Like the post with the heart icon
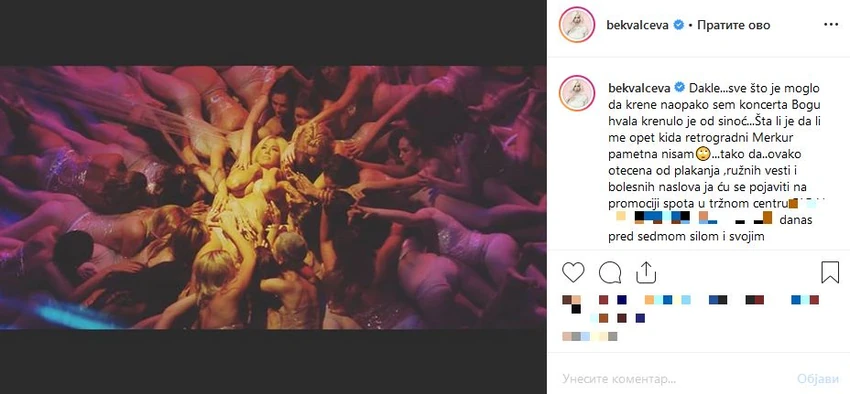The width and height of the screenshot is (850, 394). (x=573, y=273)
